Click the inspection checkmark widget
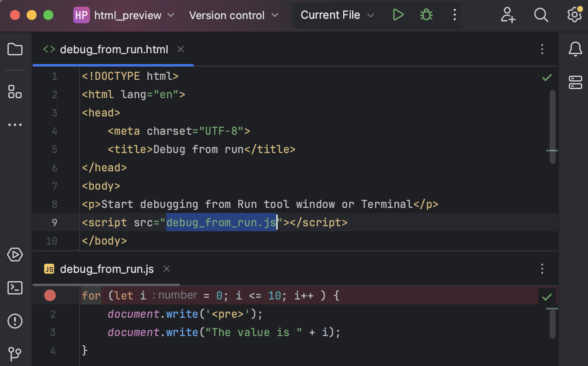This screenshot has width=588, height=366. click(547, 77)
